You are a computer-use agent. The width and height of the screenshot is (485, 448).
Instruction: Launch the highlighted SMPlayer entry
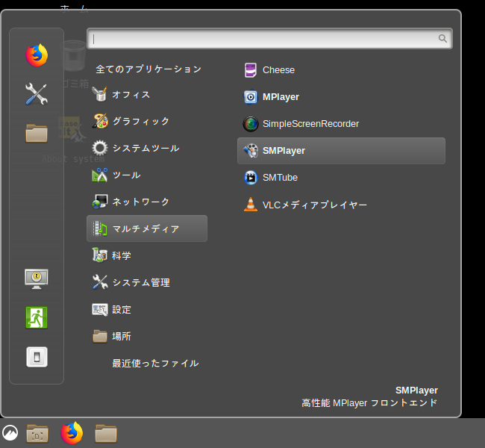coord(341,151)
